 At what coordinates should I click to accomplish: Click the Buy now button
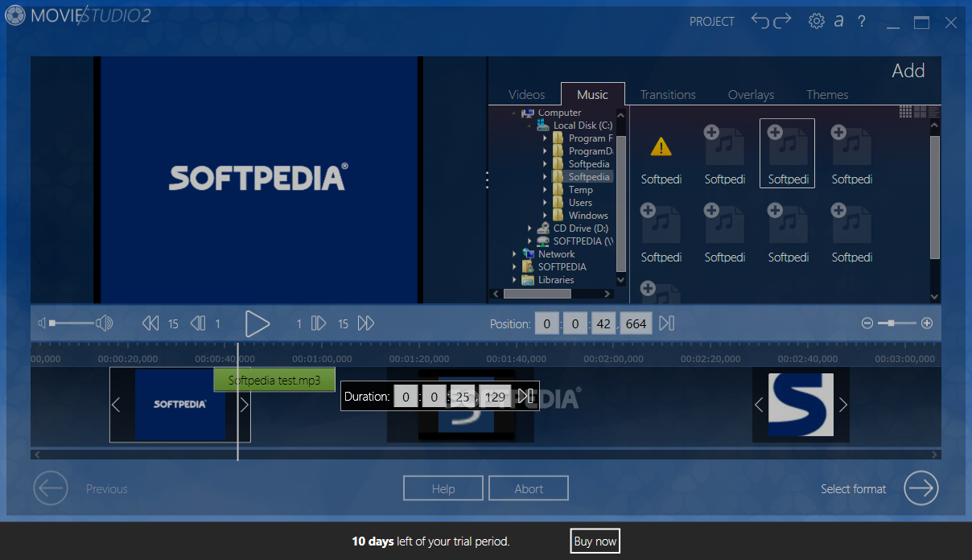595,541
